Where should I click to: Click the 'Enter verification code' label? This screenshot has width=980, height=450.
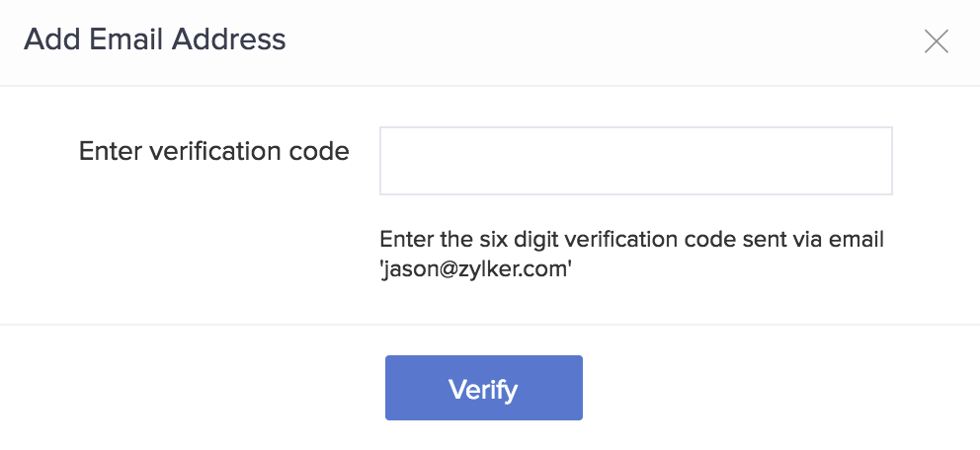213,152
